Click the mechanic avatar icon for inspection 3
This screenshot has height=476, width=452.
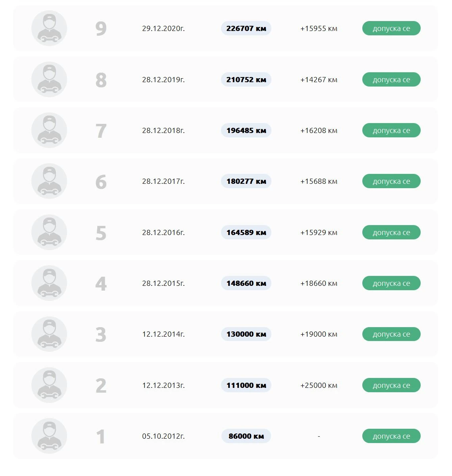coord(49,334)
